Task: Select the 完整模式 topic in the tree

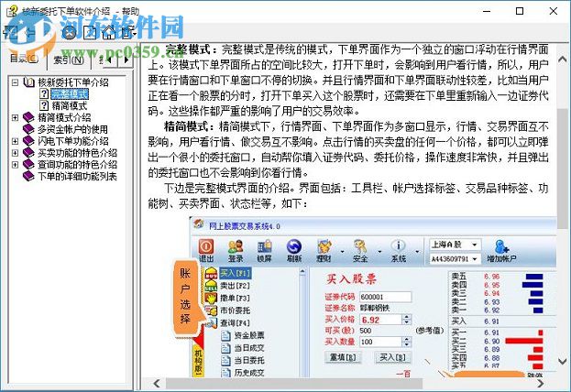Action: click(x=70, y=94)
